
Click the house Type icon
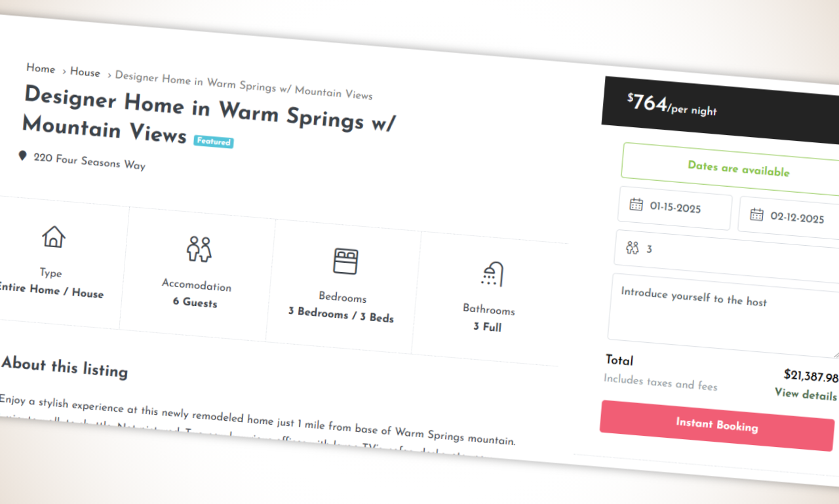coord(54,237)
